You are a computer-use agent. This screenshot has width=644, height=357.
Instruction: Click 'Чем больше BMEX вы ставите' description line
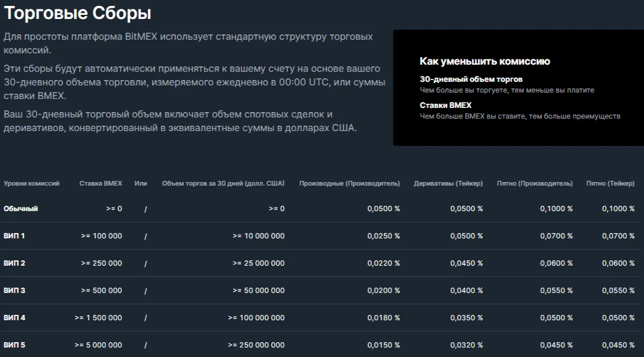click(520, 116)
